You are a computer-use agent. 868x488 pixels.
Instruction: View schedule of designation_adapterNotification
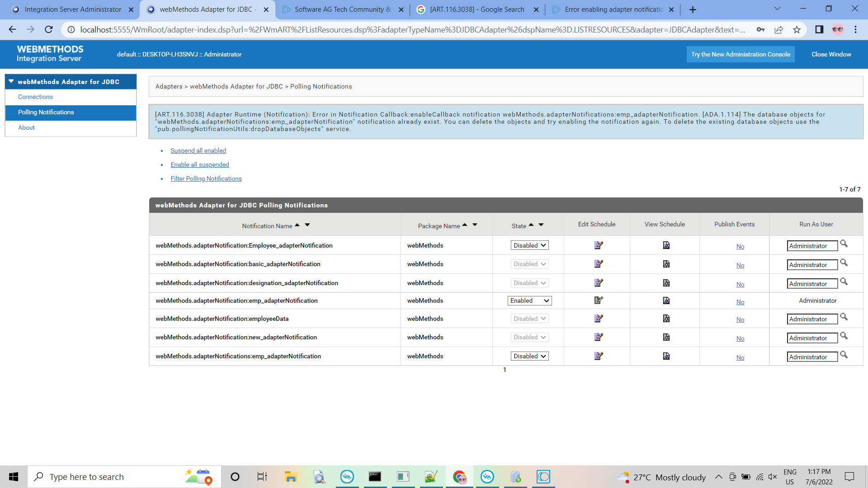(666, 283)
